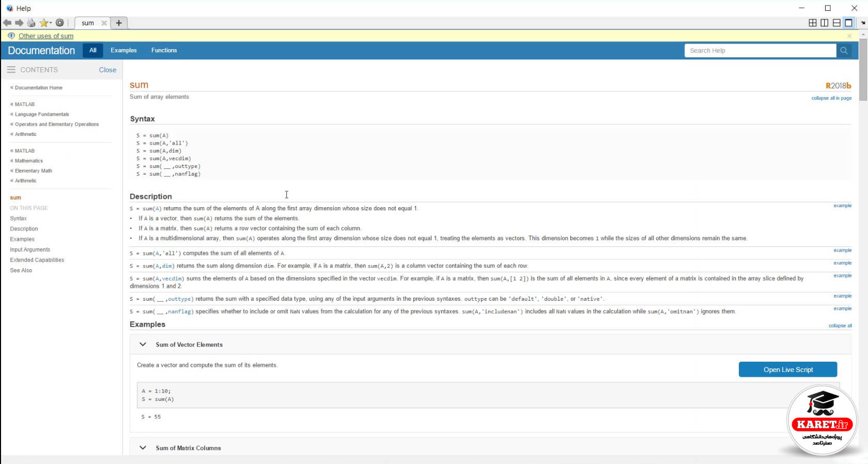Open the example link for sum(A,'all')
Screen dimensions: 868x464
pos(842,250)
